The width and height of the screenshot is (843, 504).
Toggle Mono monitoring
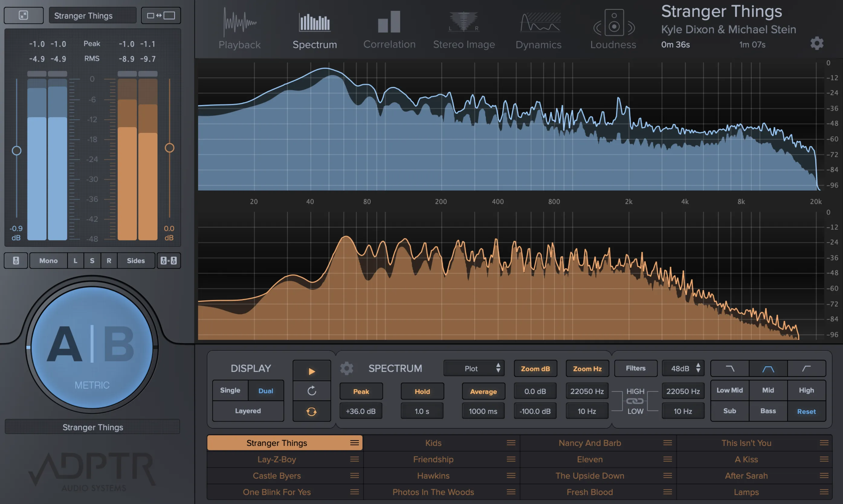pos(48,260)
